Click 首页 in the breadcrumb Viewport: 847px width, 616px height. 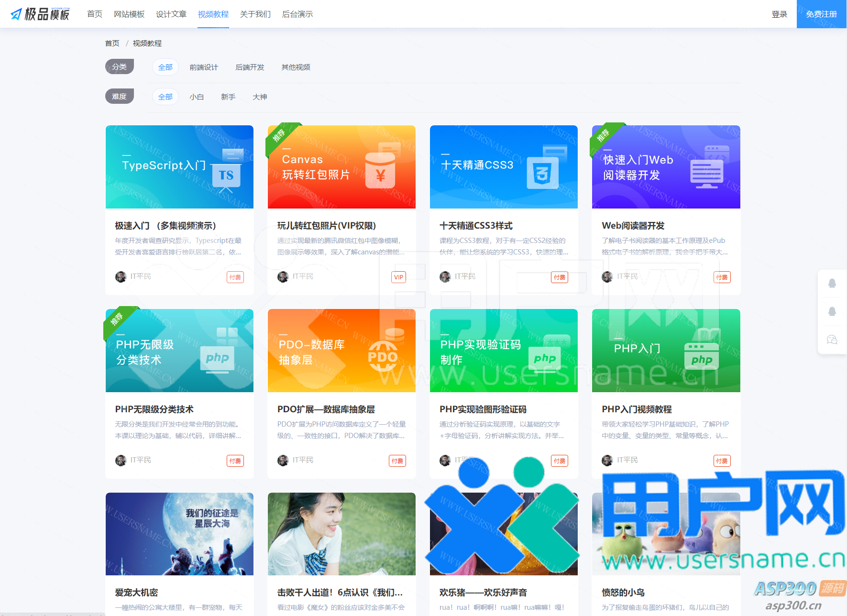112,43
